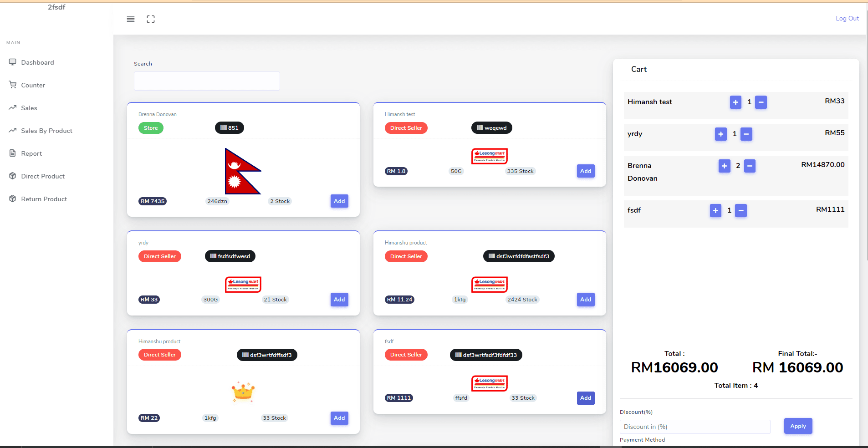Decrease yrdy quantity in the cart
The image size is (868, 448).
tap(746, 134)
